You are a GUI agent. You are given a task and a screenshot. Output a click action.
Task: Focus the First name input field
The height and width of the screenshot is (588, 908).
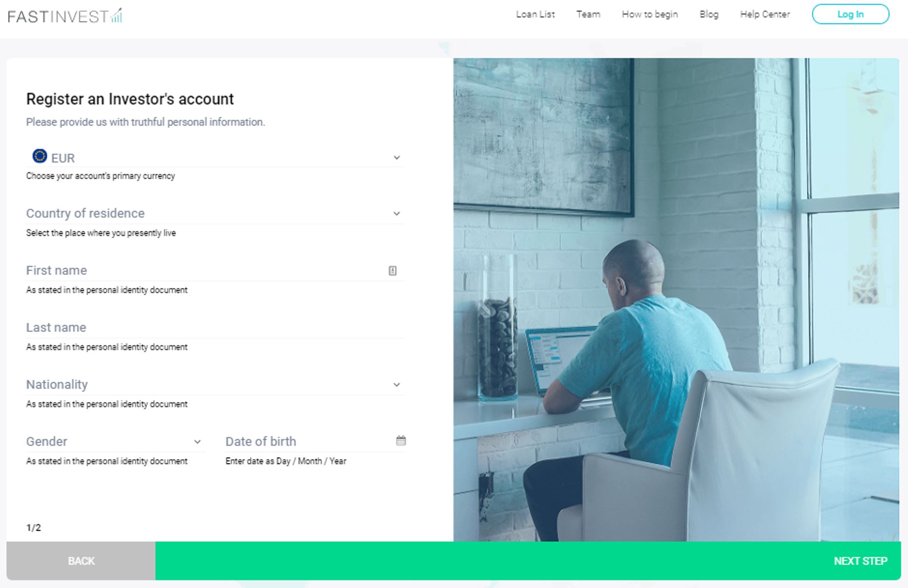(x=215, y=270)
